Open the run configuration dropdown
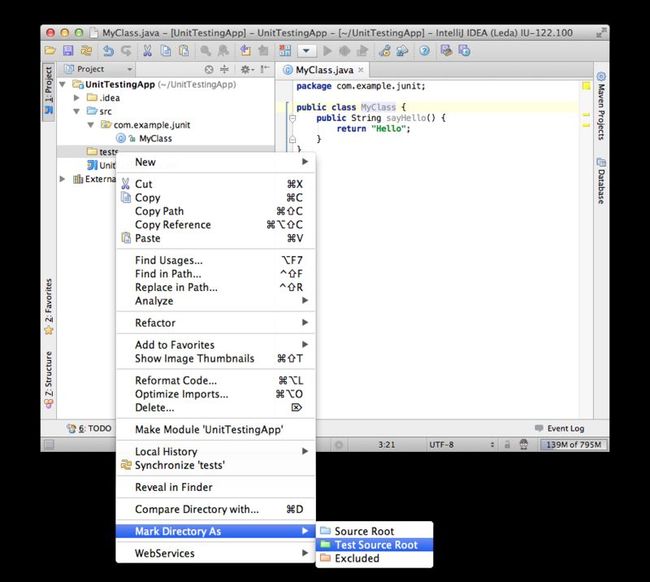The image size is (650, 582). (306, 51)
